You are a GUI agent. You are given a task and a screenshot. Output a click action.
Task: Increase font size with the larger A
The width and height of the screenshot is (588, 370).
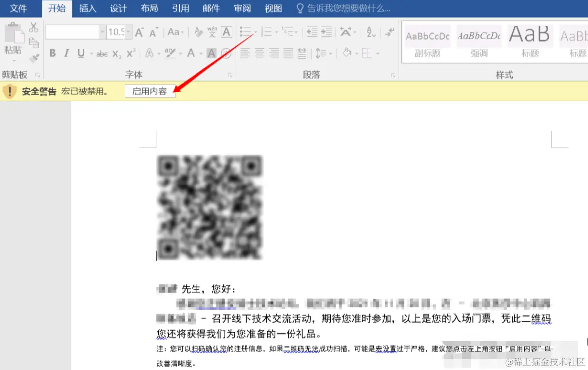click(139, 32)
